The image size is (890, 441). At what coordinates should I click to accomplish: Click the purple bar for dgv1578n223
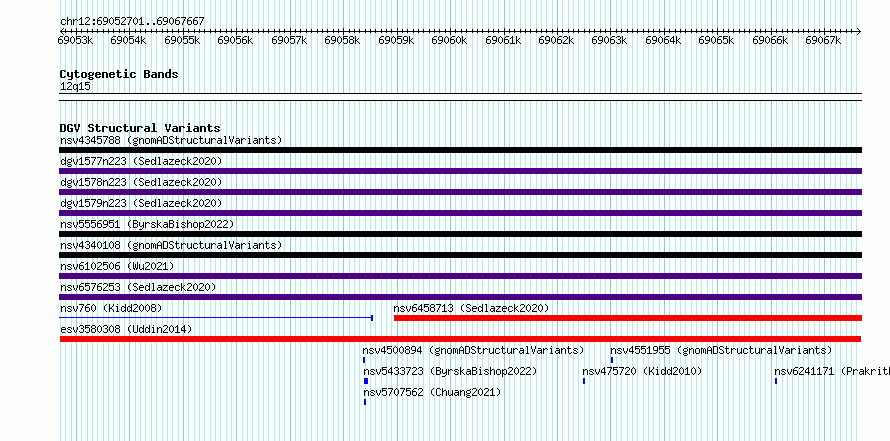point(460,192)
